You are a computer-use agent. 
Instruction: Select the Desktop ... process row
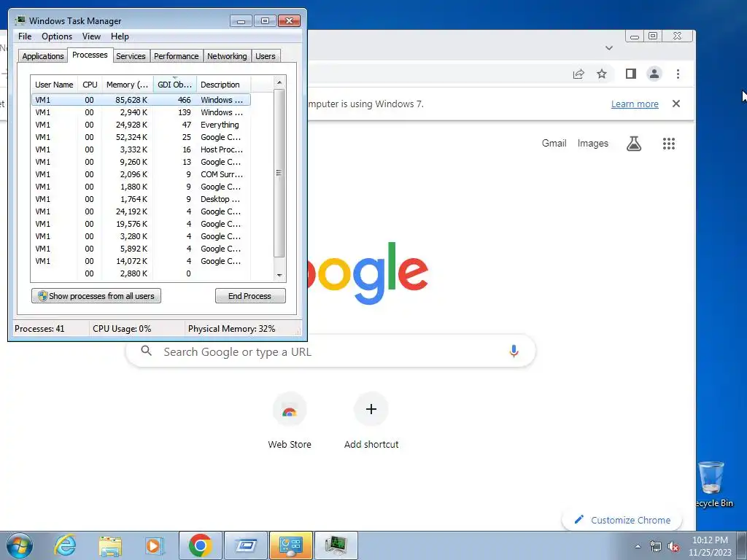coord(141,199)
